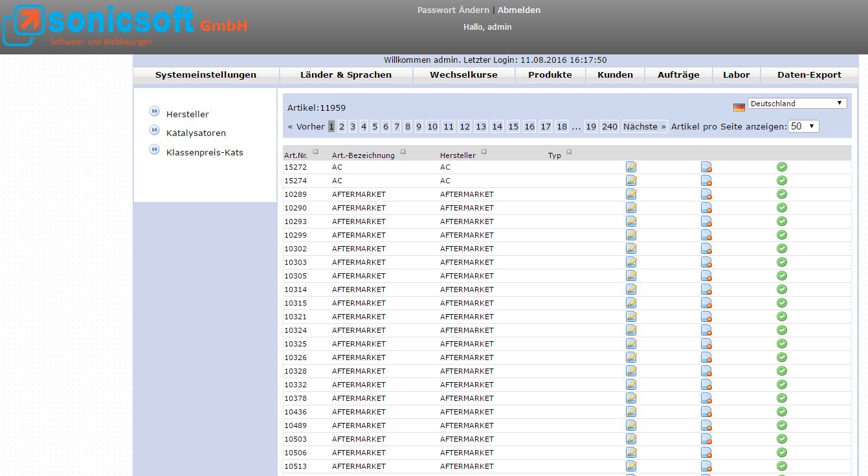
Task: Click Abmelden to log out
Action: point(519,10)
